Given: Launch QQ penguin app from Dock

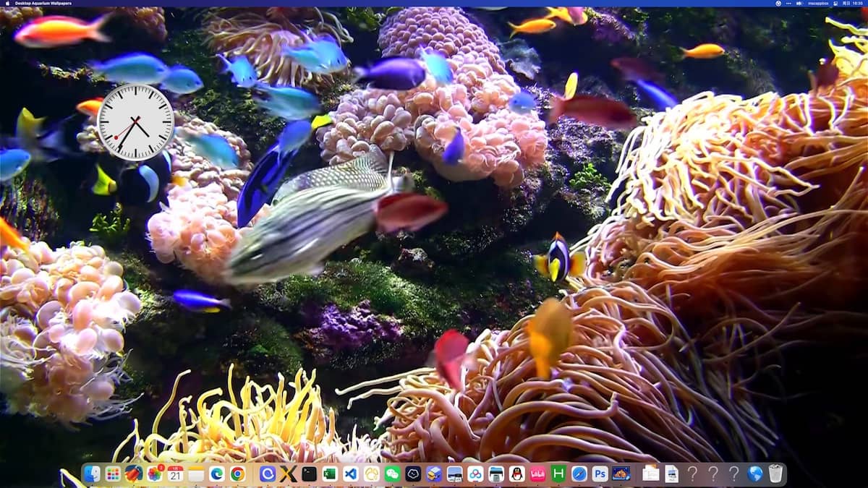Looking at the screenshot, I should pyautogui.click(x=517, y=474).
